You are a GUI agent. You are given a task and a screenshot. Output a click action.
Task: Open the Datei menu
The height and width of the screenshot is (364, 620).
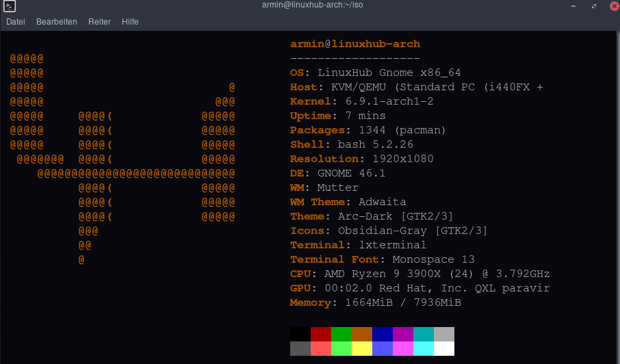[x=16, y=22]
